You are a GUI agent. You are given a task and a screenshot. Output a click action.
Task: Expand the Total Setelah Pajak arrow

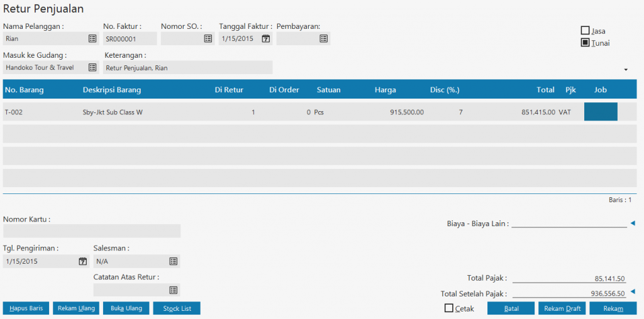pos(633,291)
